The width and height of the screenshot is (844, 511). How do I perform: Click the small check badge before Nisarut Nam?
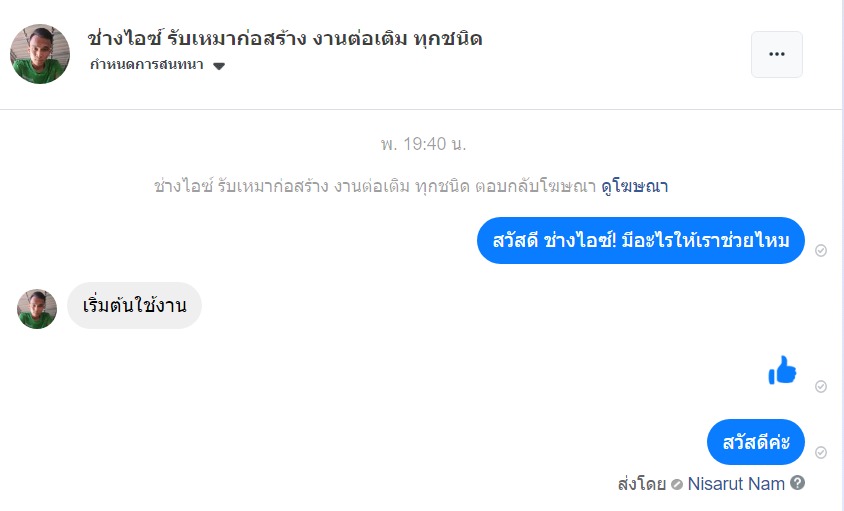point(677,484)
